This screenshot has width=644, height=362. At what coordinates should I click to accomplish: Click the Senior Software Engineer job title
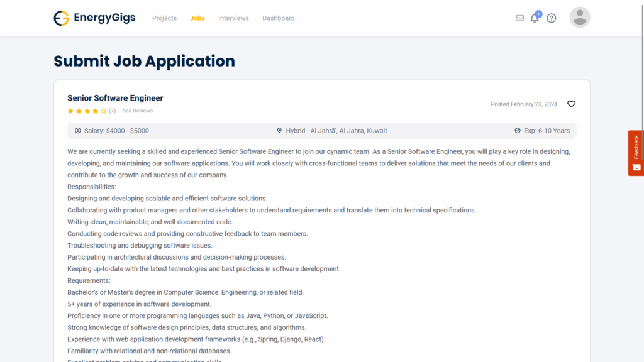[x=115, y=98]
